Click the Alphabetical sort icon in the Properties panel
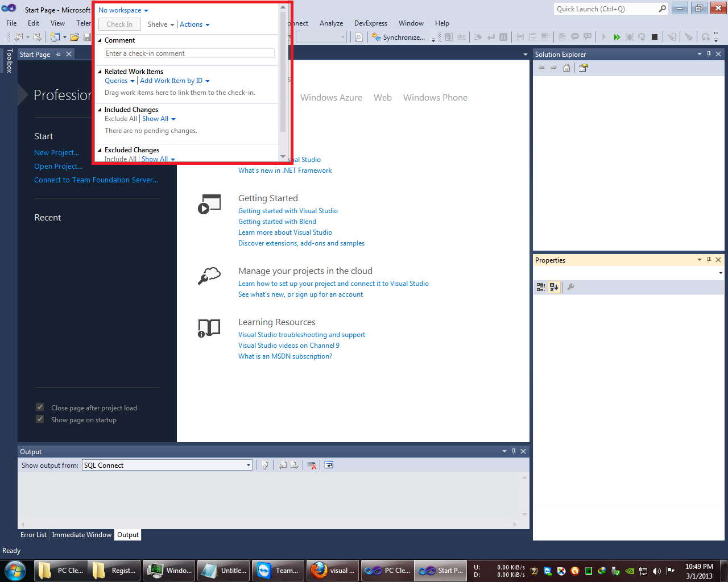 (x=555, y=287)
